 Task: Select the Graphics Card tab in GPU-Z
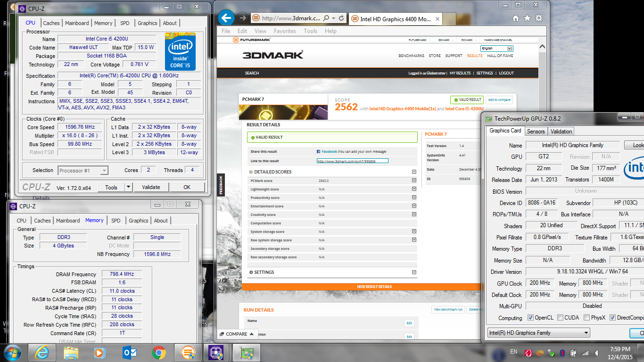pyautogui.click(x=505, y=131)
